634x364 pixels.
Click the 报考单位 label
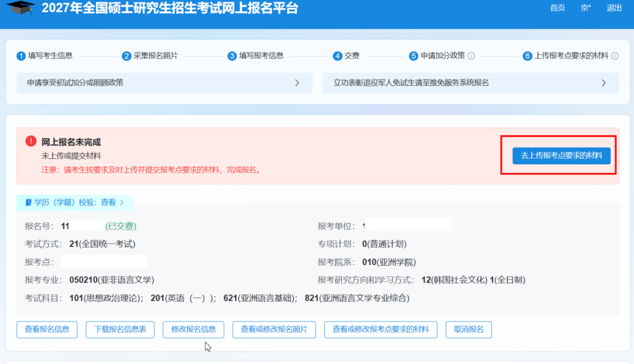click(336, 226)
